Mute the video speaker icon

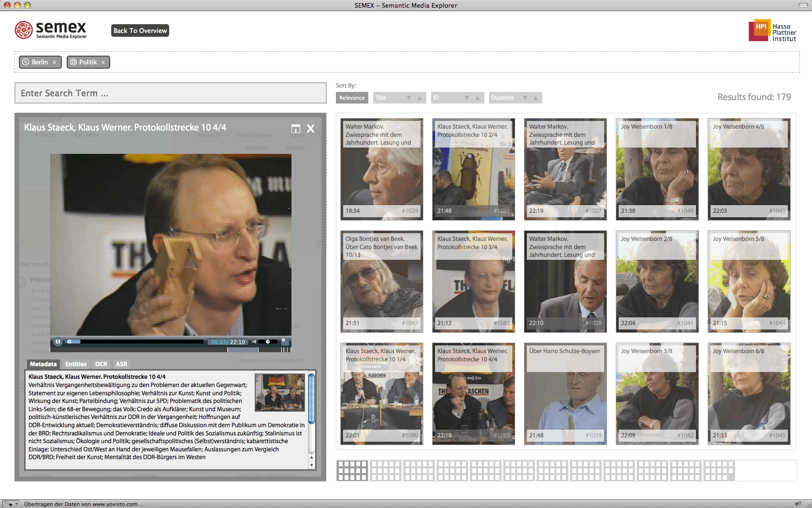click(x=254, y=342)
